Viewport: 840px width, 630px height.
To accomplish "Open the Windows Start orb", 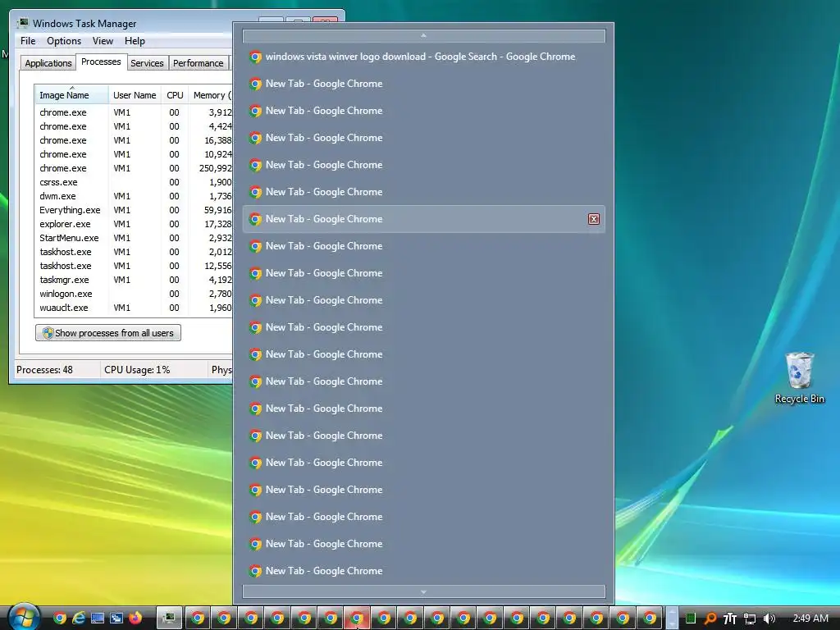I will [x=22, y=617].
